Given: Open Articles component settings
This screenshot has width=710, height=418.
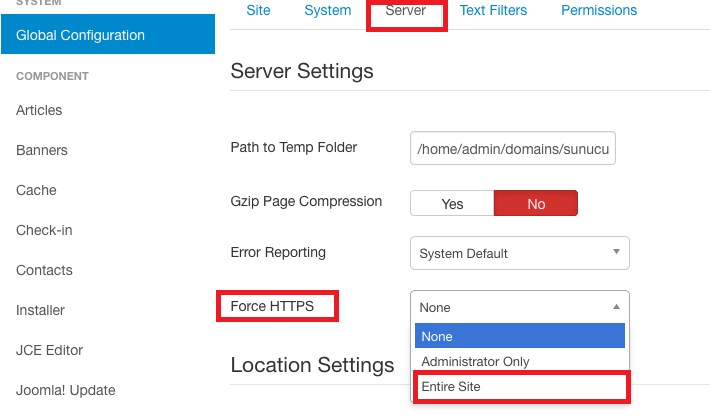Looking at the screenshot, I should coord(39,110).
